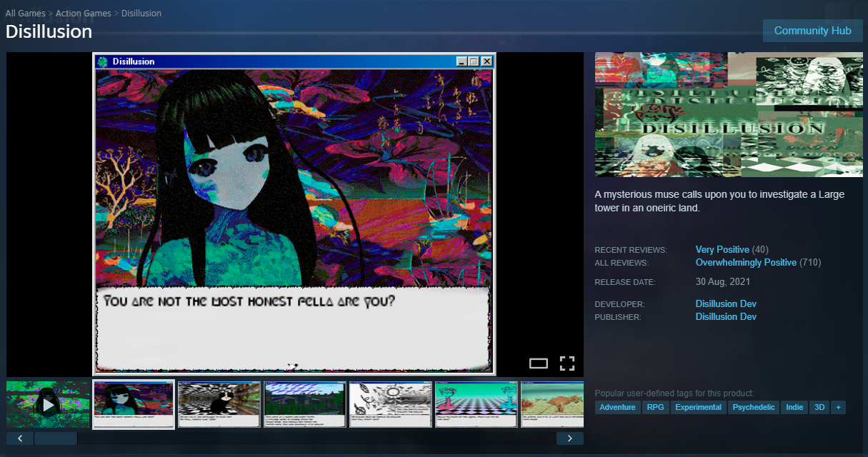Open the Action Games breadcrumb
The image size is (868, 457).
84,14
